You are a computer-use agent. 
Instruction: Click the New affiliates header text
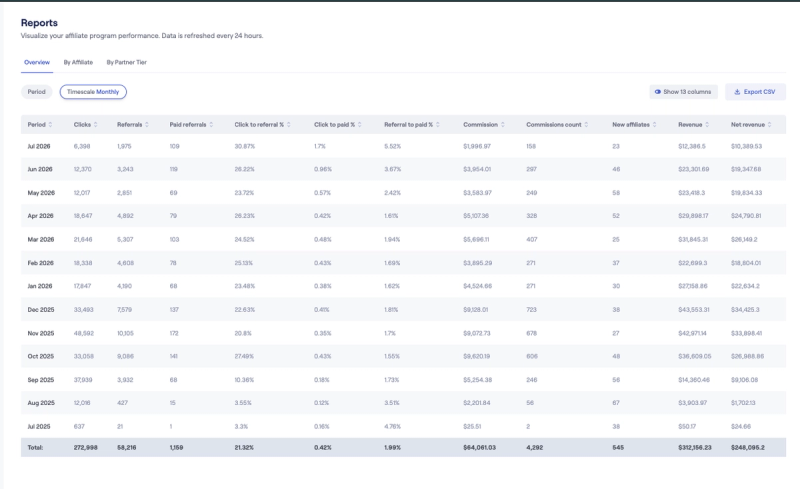[631, 125]
